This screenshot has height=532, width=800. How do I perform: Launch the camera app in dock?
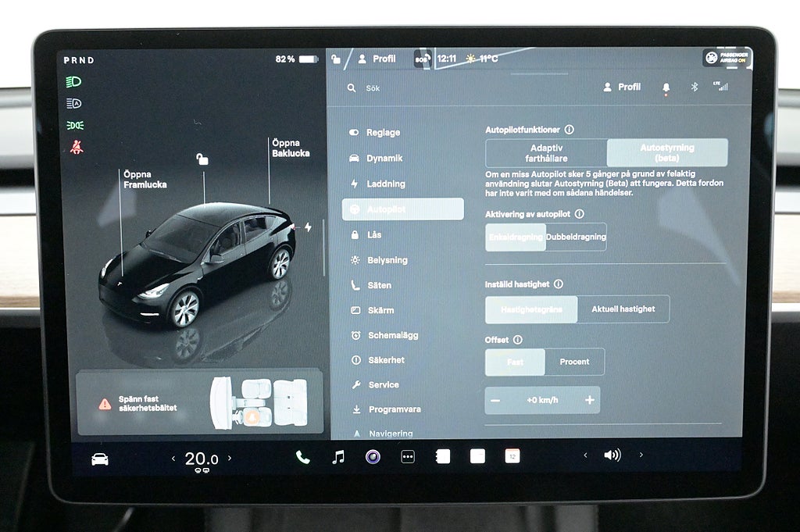373,457
